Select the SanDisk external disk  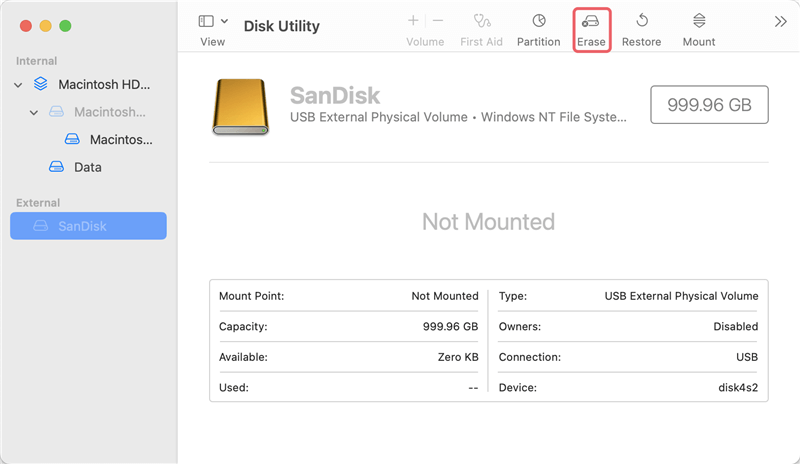click(x=88, y=226)
